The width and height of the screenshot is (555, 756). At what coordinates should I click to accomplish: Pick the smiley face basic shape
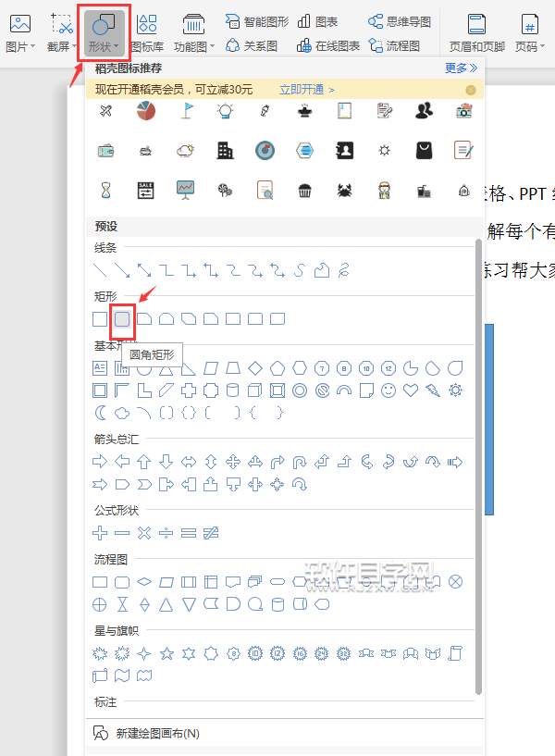388,390
